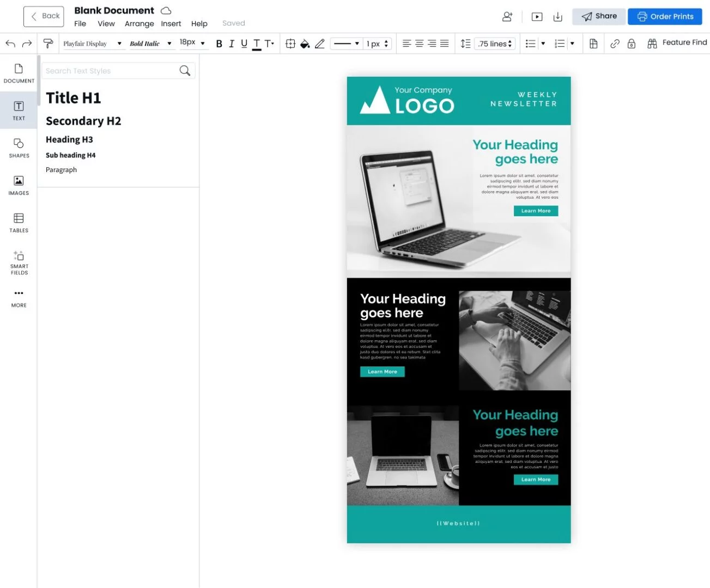Open the Arrange menu
This screenshot has width=710, height=588.
[139, 23]
